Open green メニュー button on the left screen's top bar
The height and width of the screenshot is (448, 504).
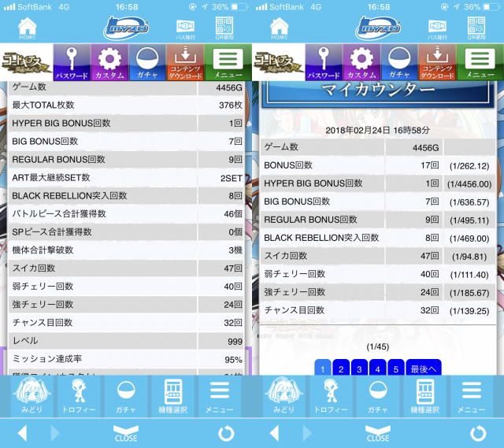coord(228,61)
